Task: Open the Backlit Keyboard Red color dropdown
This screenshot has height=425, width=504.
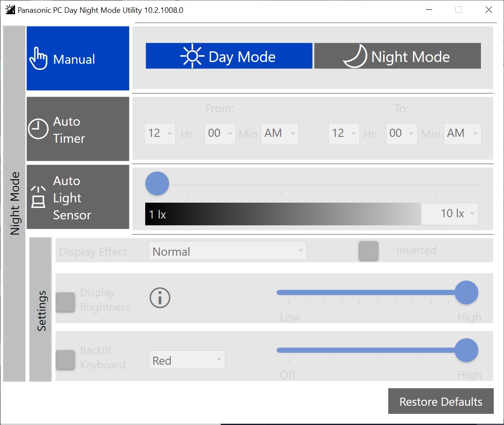Action: (187, 360)
